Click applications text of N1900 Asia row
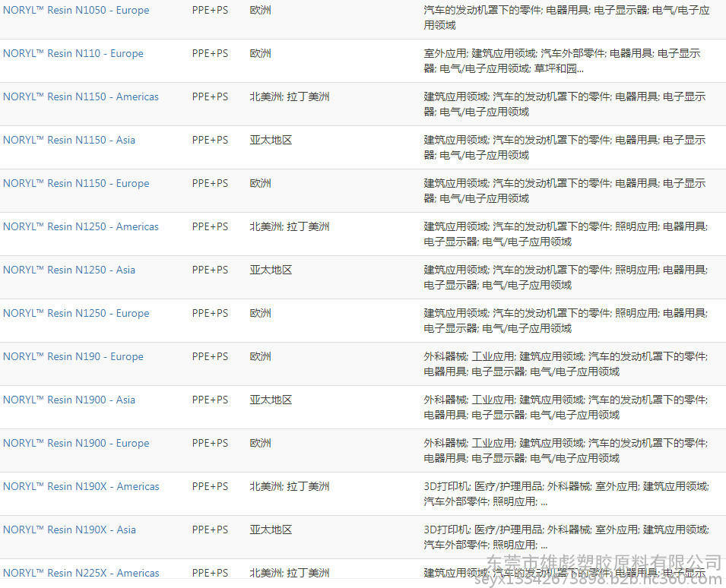Screen dimensions: 726x588 point(566,408)
